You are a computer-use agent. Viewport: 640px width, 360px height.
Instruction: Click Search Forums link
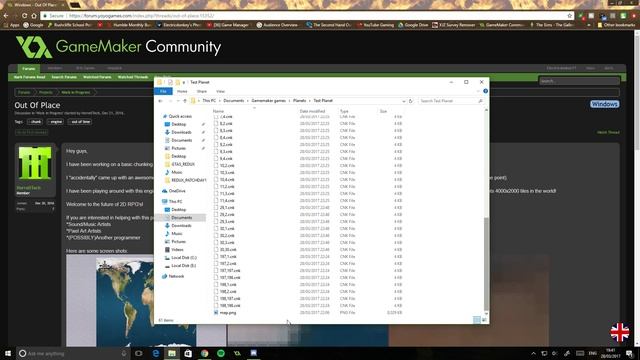pyautogui.click(x=64, y=77)
